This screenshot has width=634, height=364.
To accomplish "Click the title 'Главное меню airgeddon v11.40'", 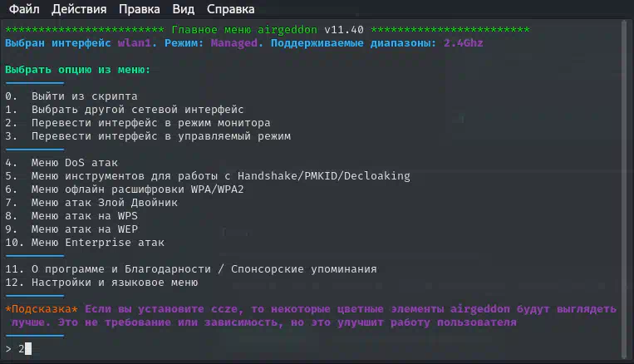I will coord(268,30).
